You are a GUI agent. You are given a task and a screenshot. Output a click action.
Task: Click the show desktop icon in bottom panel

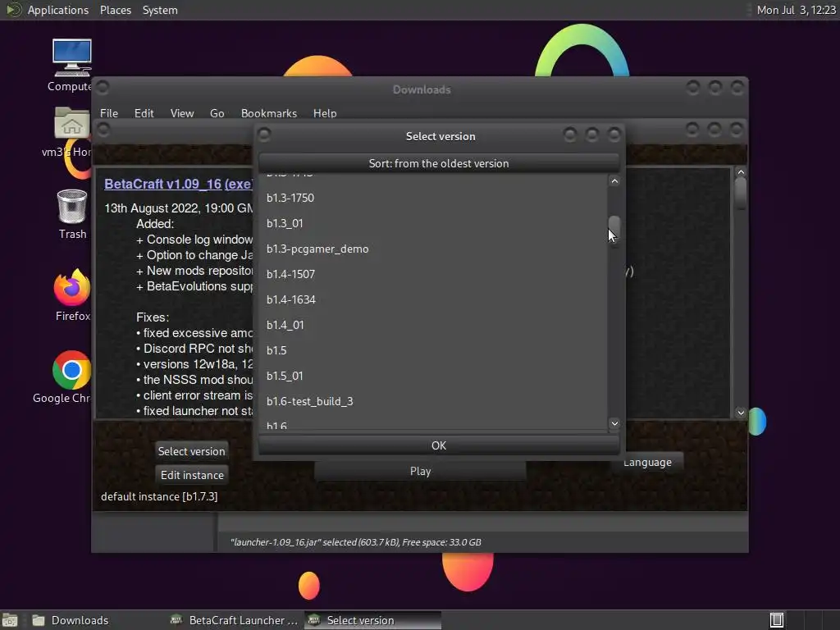tap(10, 620)
